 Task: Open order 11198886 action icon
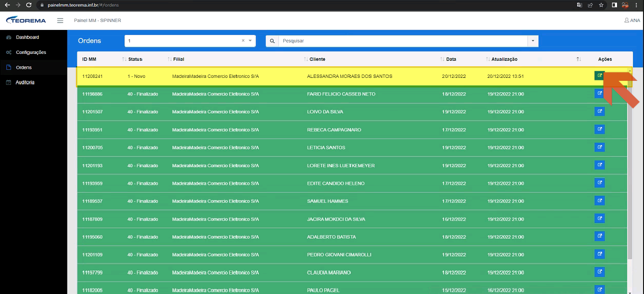[x=600, y=93]
